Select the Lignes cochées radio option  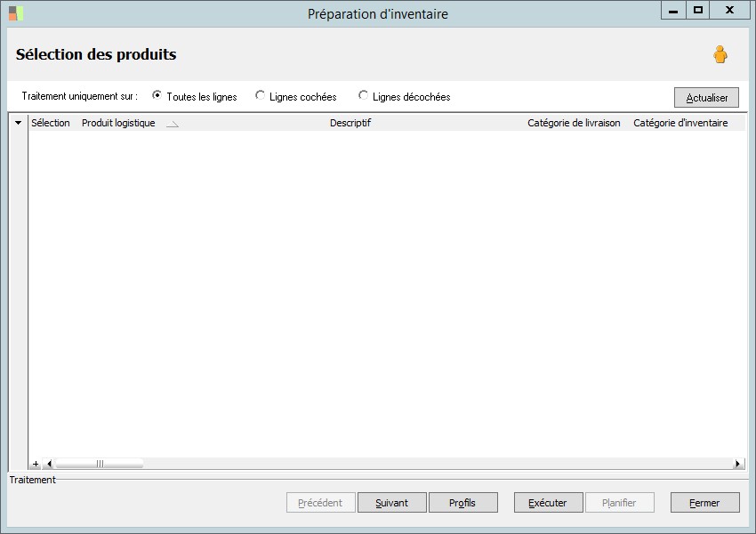click(x=296, y=96)
